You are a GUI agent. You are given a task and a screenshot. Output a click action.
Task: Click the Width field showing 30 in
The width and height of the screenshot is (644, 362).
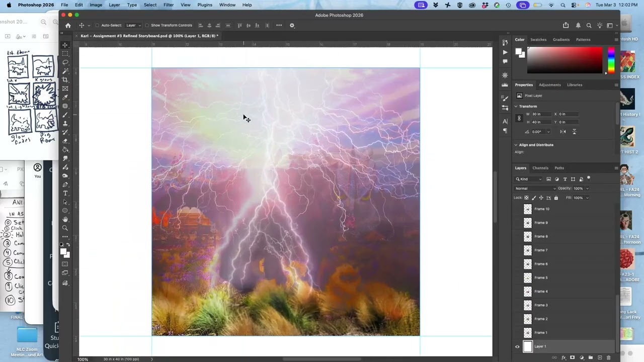pyautogui.click(x=542, y=114)
